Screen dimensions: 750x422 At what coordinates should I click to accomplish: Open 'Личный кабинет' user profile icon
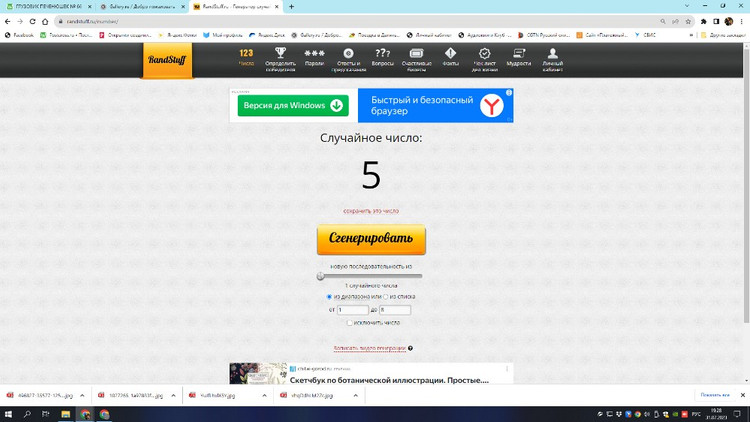tap(552, 57)
